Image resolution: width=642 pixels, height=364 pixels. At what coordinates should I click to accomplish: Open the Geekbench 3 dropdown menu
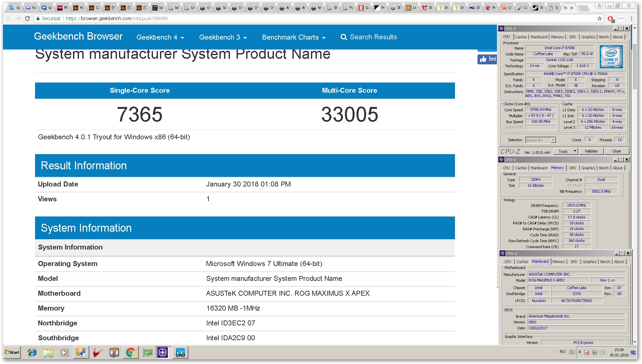click(x=223, y=37)
